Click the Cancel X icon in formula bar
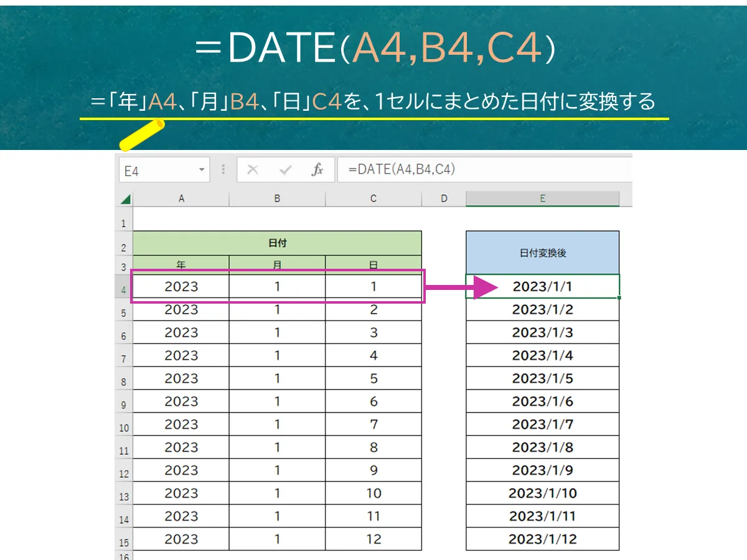Viewport: 747px width, 560px height. point(253,170)
